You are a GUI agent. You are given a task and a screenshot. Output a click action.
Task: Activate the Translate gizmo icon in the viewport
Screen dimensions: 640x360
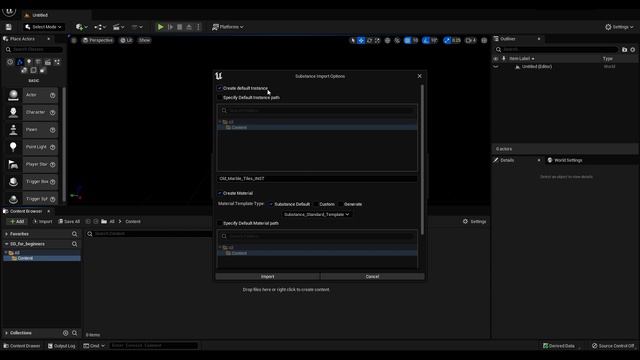coord(361,40)
